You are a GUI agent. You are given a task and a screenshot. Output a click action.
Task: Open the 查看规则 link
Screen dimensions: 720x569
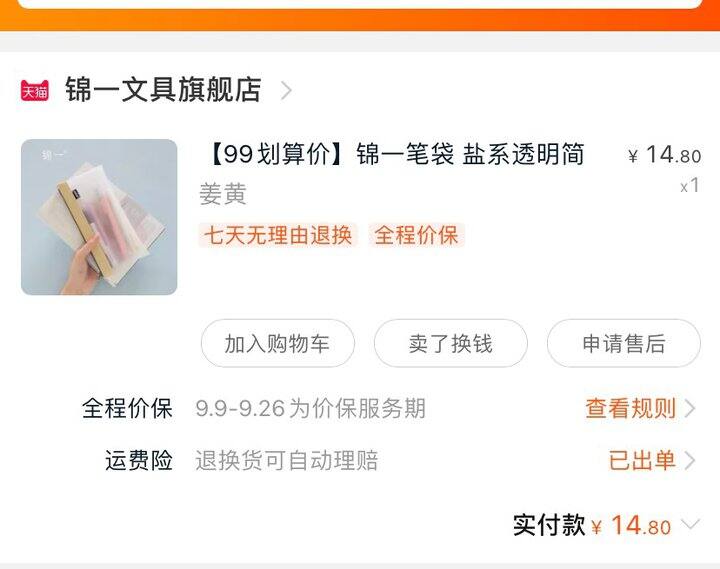pos(630,408)
